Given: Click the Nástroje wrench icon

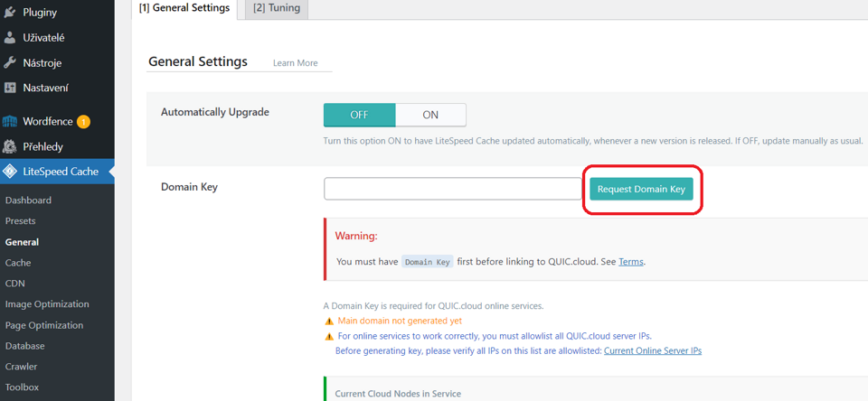Looking at the screenshot, I should click(9, 63).
